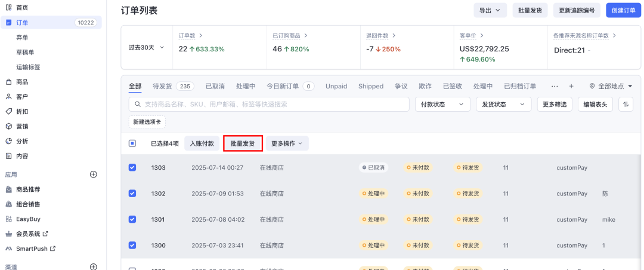Open the 组合销售 app icon
The image size is (644, 270).
[x=8, y=204]
